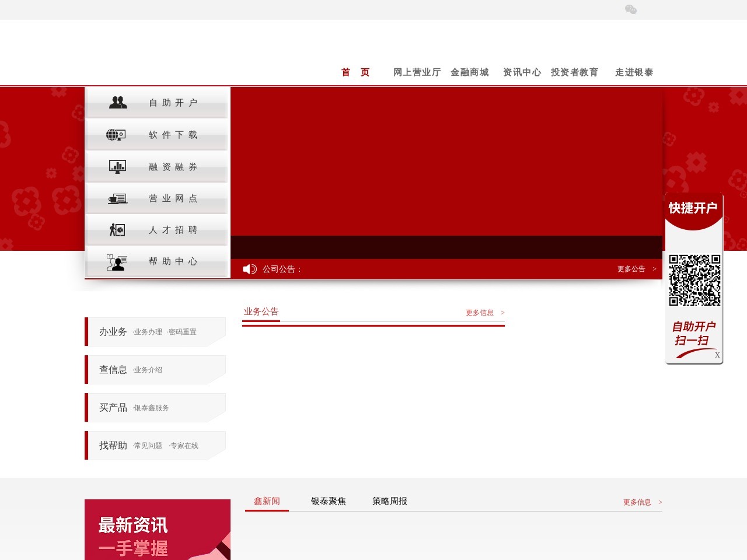Switch to the 银泰聚焦 tab
The height and width of the screenshot is (560, 747).
[328, 501]
